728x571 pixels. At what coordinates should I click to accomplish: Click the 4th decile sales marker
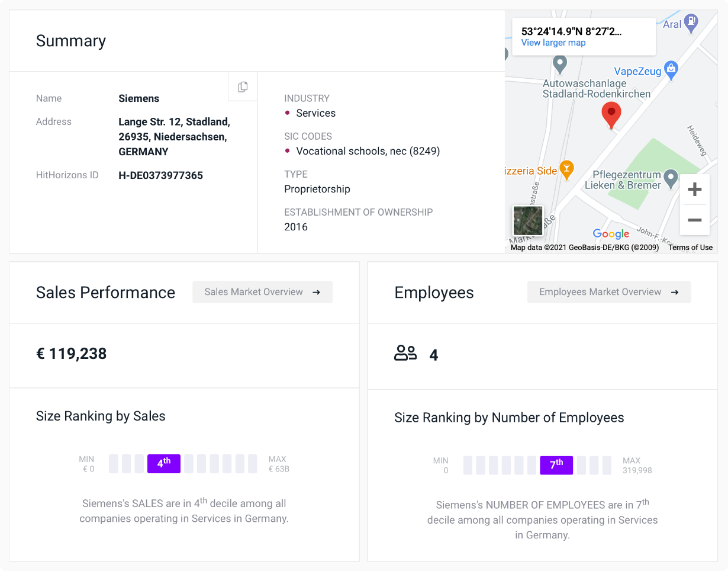(164, 464)
